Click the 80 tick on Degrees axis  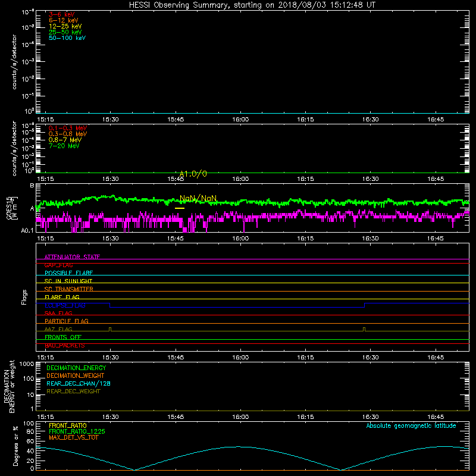click(x=30, y=432)
